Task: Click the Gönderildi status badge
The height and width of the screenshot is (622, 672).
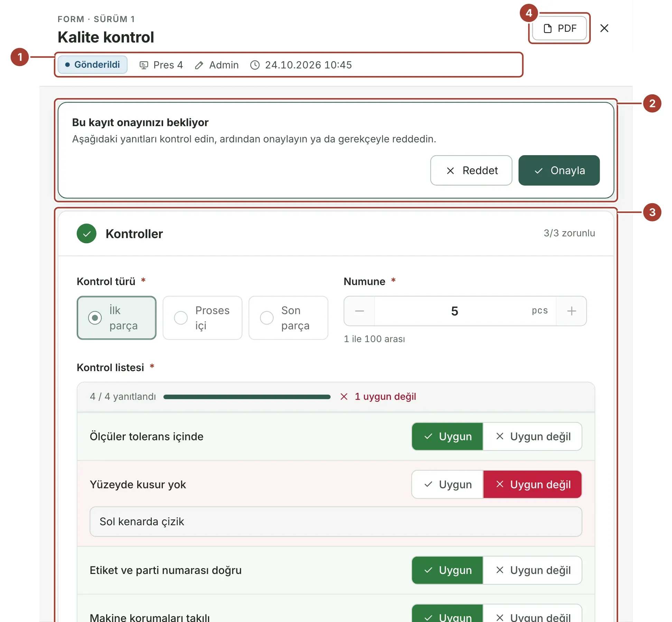Action: point(92,65)
